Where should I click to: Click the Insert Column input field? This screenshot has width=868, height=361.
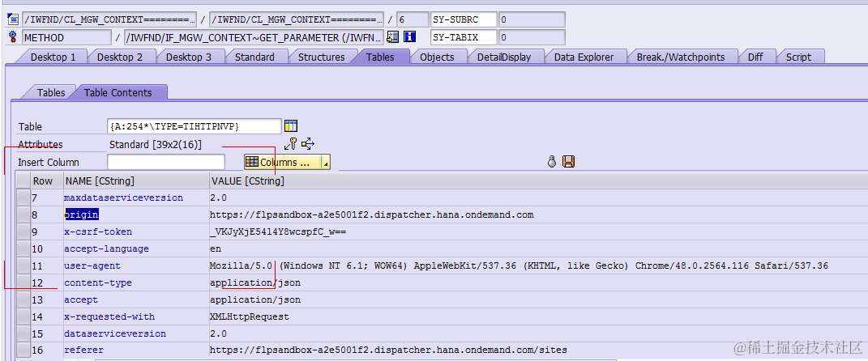[166, 162]
